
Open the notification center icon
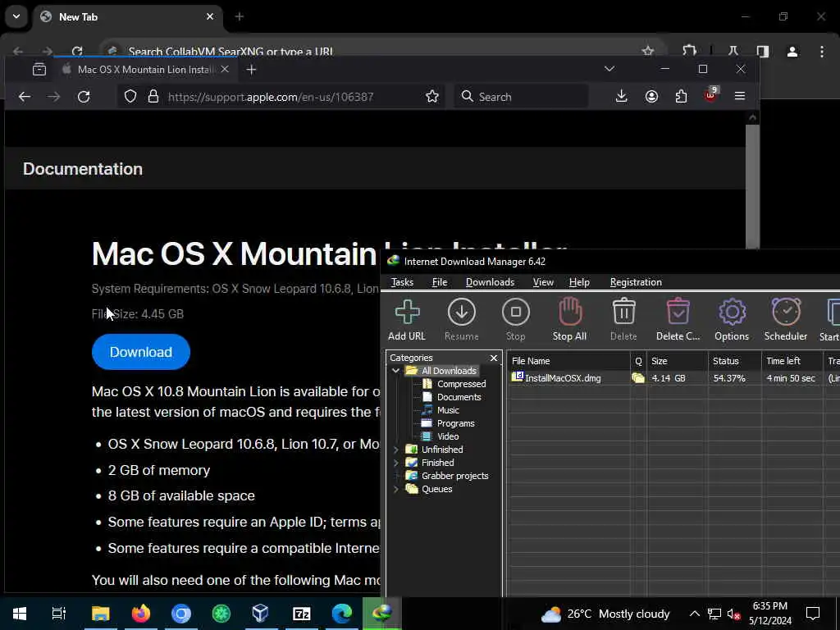point(813,614)
